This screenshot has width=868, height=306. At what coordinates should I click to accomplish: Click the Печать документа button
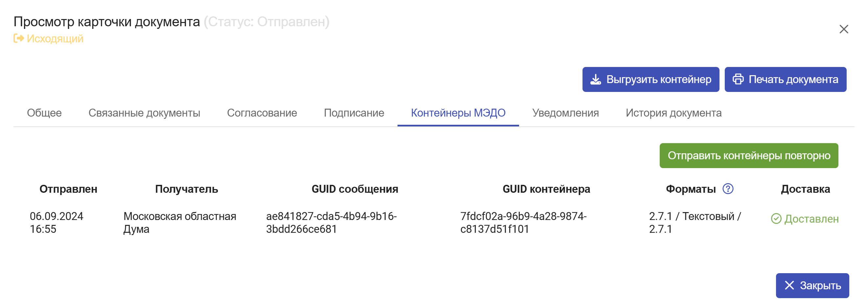785,79
